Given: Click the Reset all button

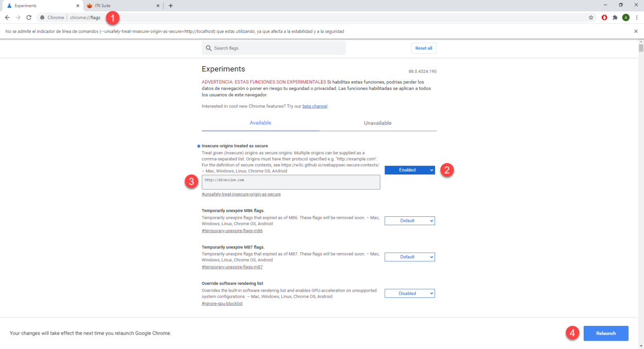Looking at the screenshot, I should (424, 48).
